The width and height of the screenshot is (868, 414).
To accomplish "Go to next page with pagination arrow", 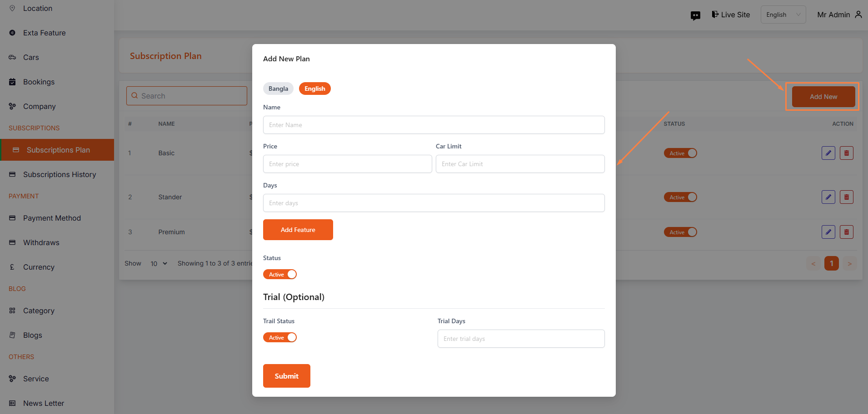I will pyautogui.click(x=849, y=263).
